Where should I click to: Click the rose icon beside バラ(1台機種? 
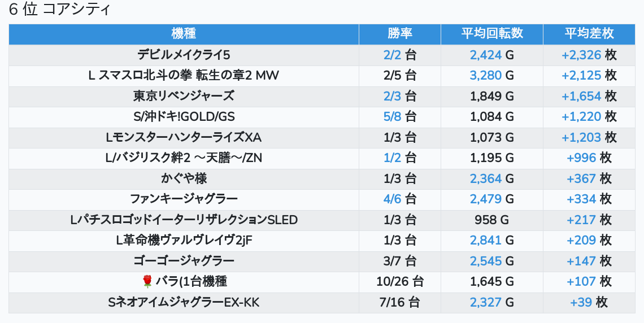(147, 281)
